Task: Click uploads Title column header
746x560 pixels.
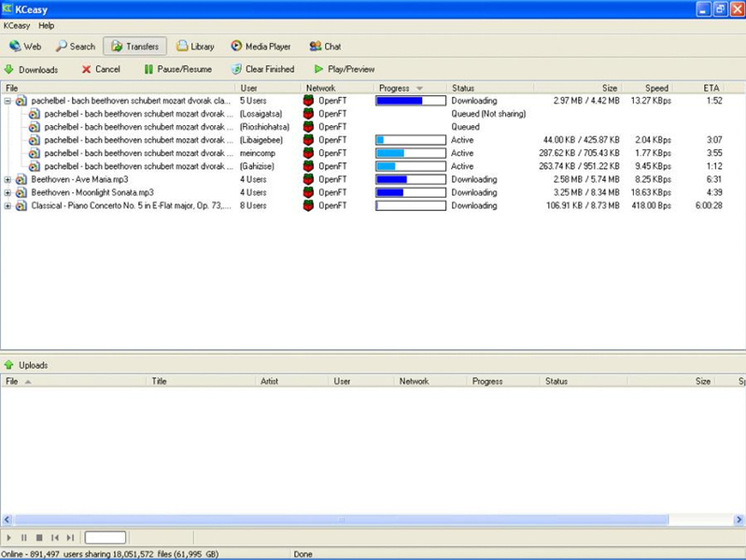Action: [201, 381]
